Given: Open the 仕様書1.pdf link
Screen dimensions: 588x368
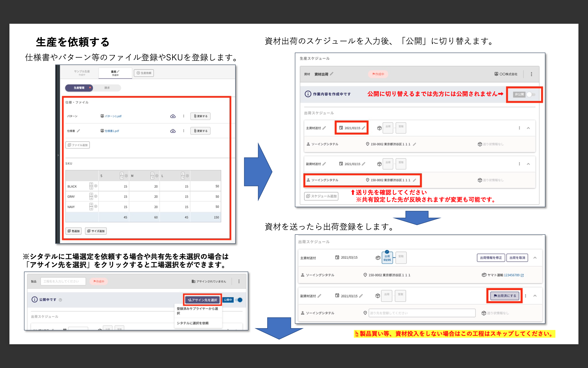Looking at the screenshot, I should point(112,131).
